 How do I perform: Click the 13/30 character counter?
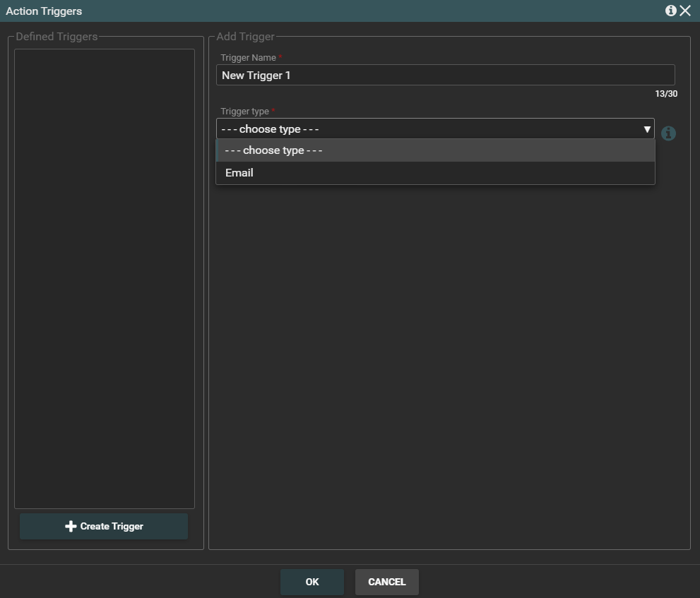(x=665, y=94)
